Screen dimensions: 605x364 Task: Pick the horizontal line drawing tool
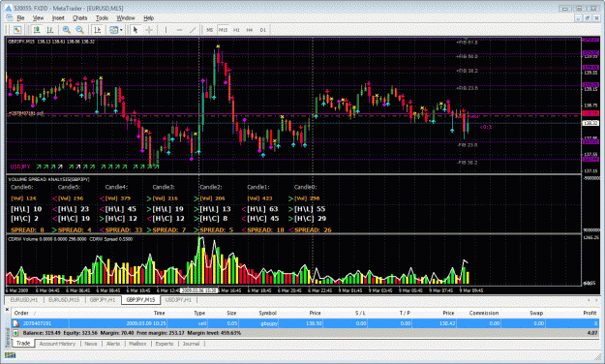point(179,30)
